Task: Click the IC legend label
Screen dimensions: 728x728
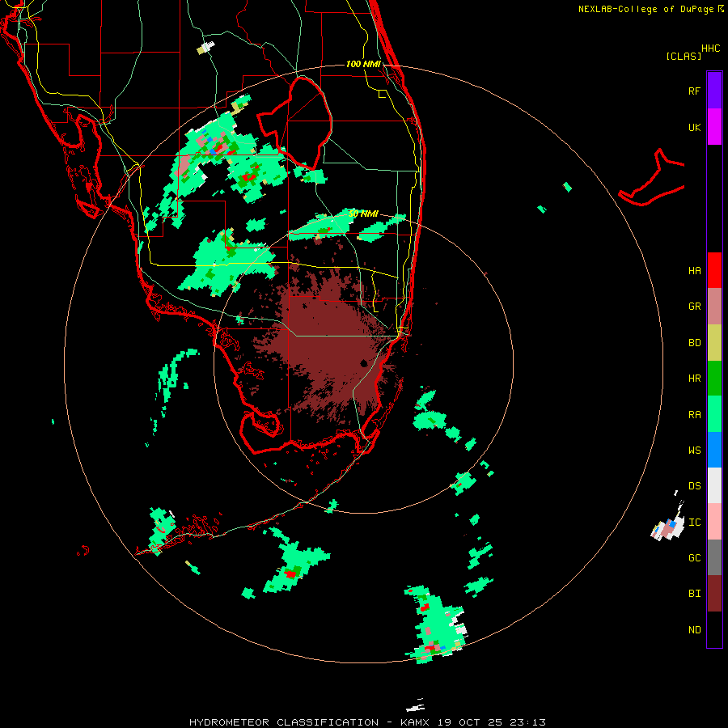Action: (695, 523)
